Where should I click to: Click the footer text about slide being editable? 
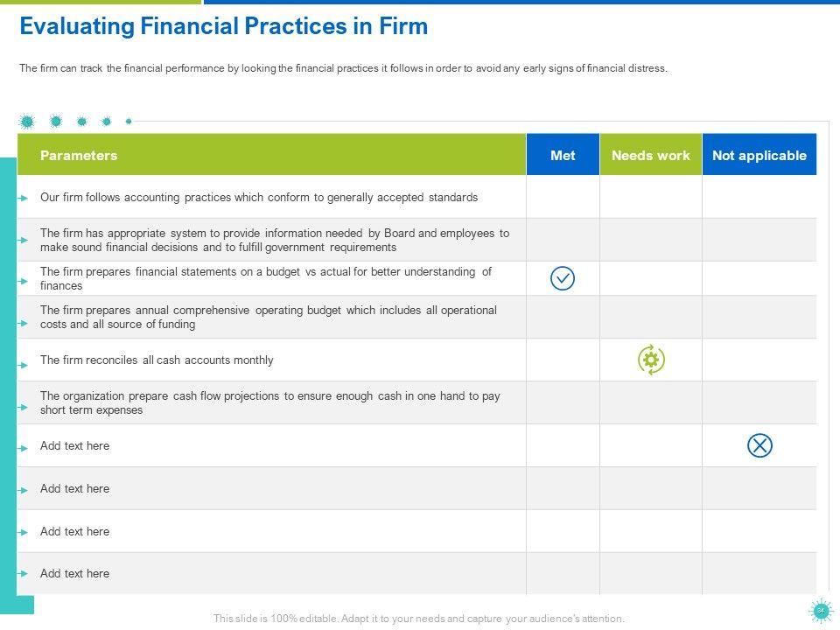(x=419, y=619)
